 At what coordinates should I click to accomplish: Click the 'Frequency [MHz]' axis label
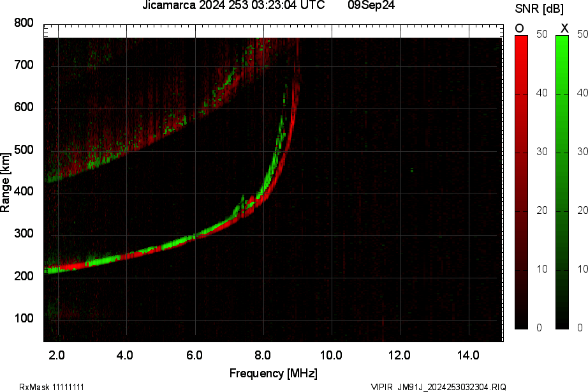(274, 373)
